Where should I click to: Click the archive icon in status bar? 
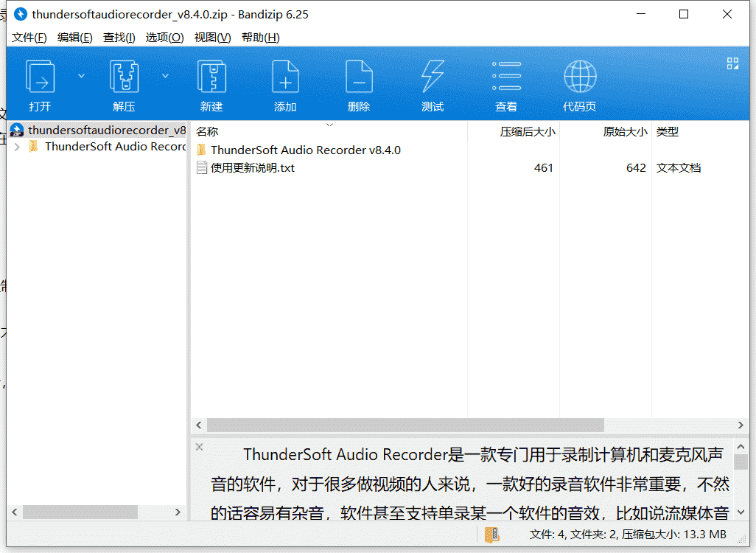491,534
